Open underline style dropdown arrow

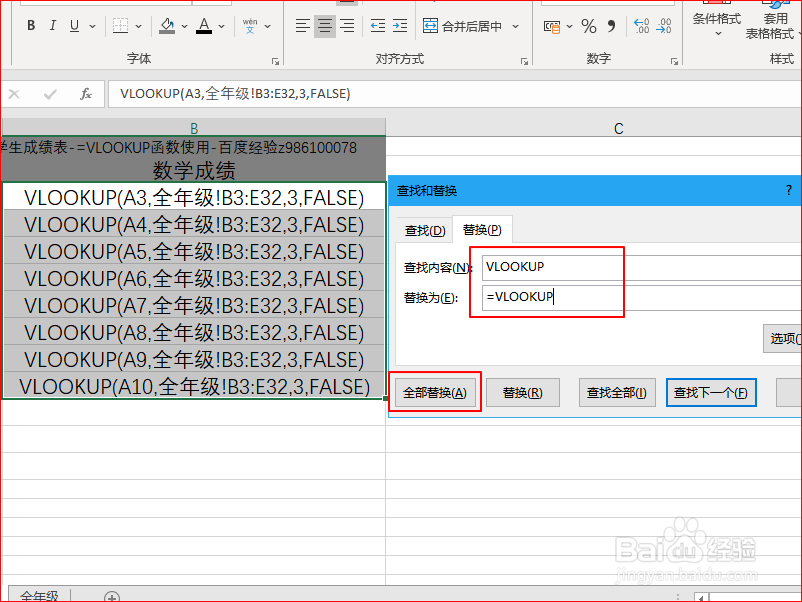[93, 26]
